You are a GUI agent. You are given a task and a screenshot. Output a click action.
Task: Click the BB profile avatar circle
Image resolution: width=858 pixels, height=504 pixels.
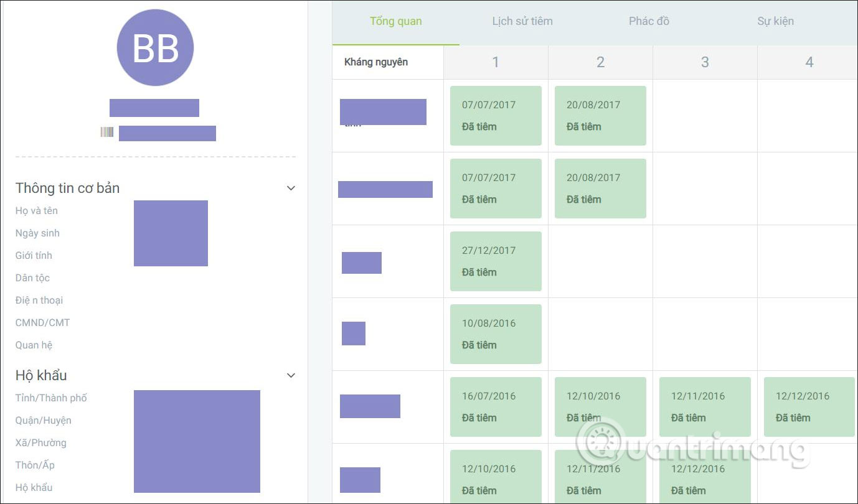pyautogui.click(x=155, y=48)
